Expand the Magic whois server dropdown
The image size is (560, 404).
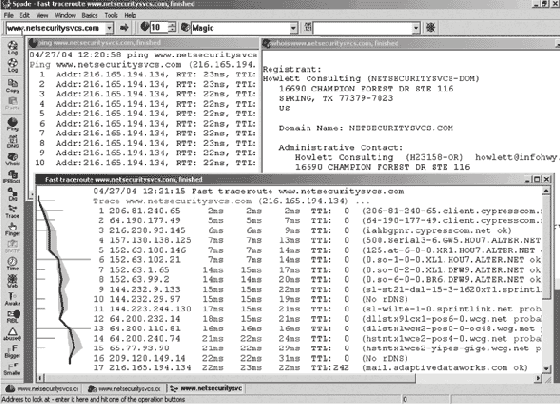[x=293, y=28]
